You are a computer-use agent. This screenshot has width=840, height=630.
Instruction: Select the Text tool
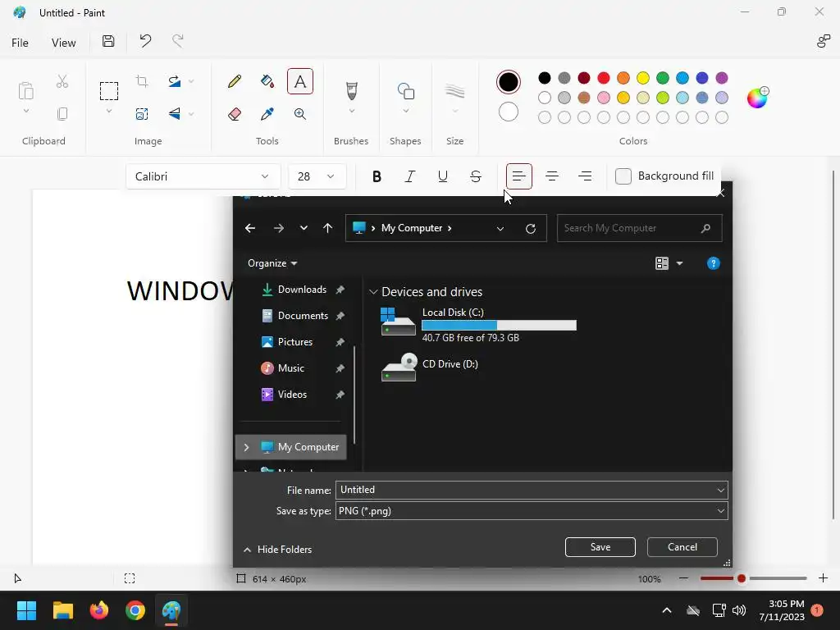click(x=300, y=81)
